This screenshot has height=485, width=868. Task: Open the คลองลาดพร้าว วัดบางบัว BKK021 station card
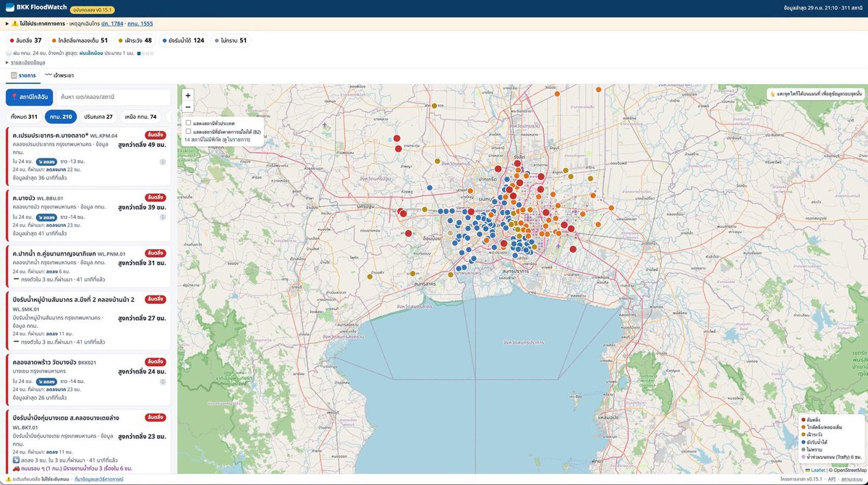click(88, 379)
